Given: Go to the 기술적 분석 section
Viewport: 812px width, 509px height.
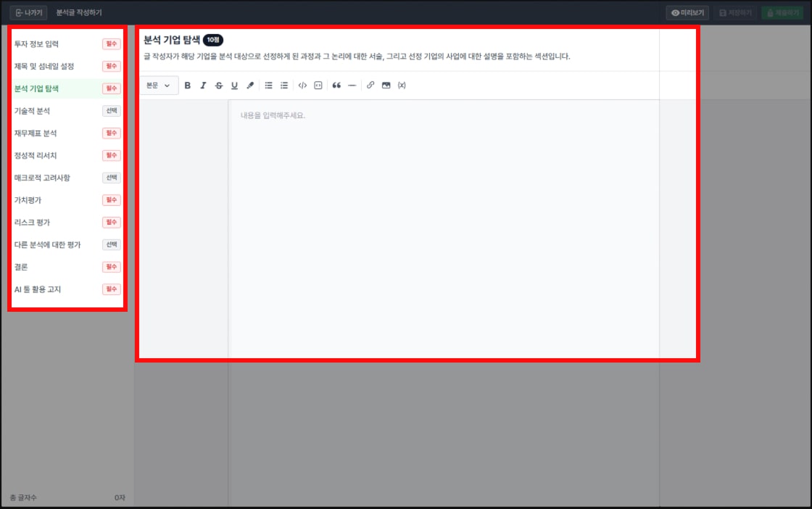Looking at the screenshot, I should click(x=67, y=111).
